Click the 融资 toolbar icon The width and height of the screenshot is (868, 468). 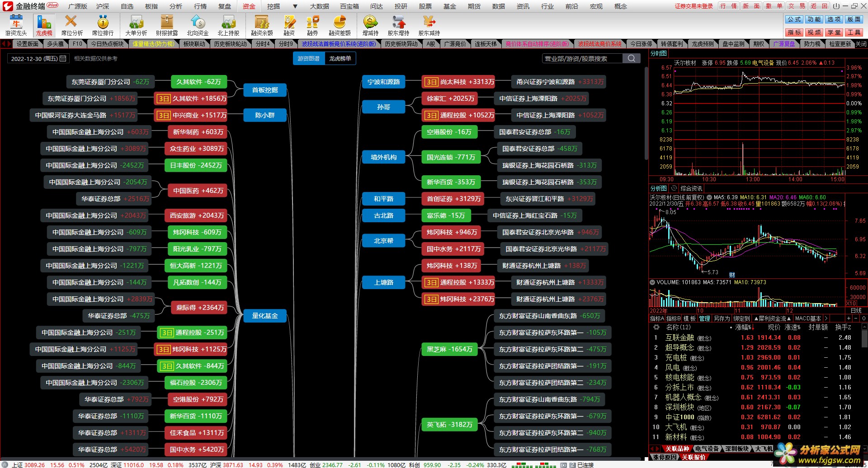289,25
